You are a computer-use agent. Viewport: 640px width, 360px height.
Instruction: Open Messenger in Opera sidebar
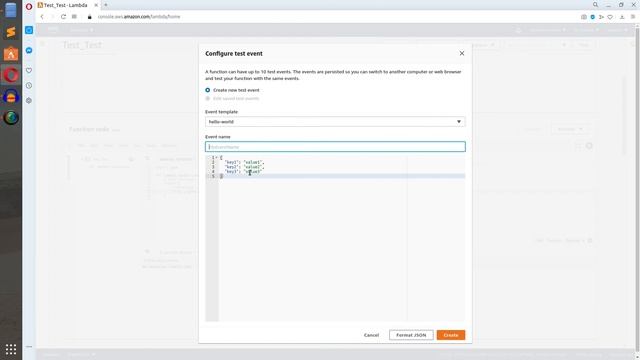(29, 51)
